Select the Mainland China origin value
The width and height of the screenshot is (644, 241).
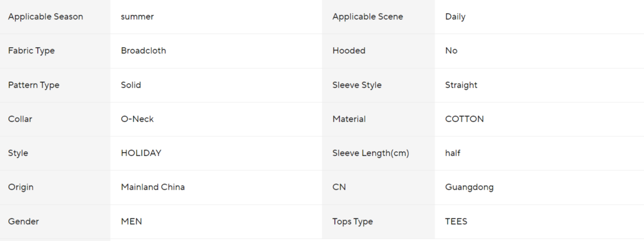[x=153, y=187]
